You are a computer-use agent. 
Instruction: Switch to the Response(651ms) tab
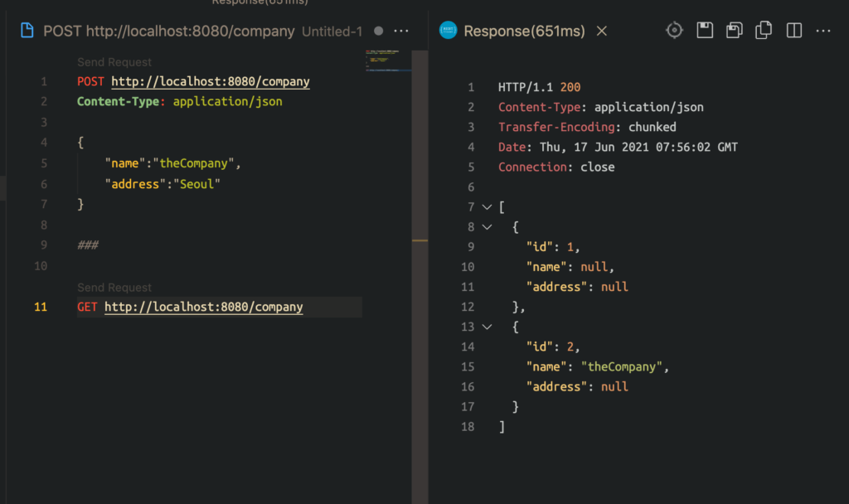(x=524, y=31)
